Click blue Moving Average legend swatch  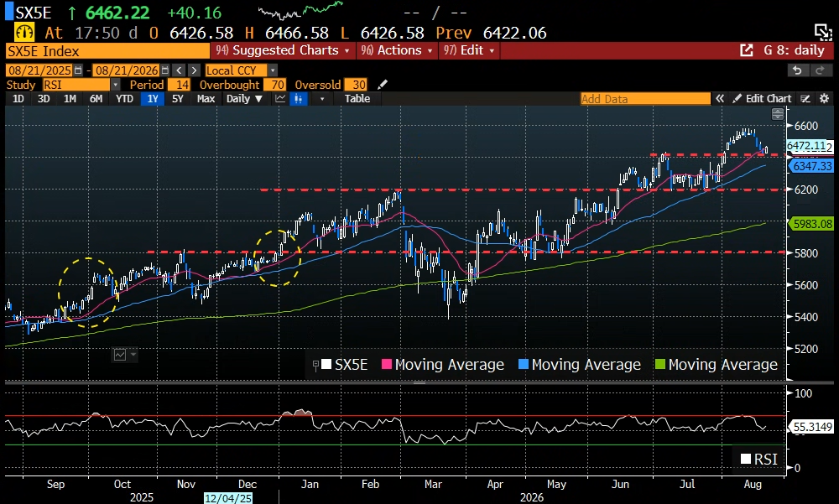[524, 364]
